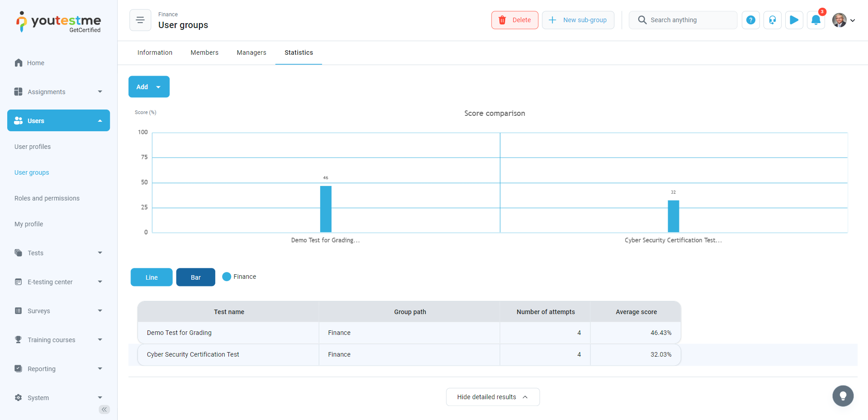868x420 pixels.
Task: Click the hamburger menu icon
Action: pos(140,20)
